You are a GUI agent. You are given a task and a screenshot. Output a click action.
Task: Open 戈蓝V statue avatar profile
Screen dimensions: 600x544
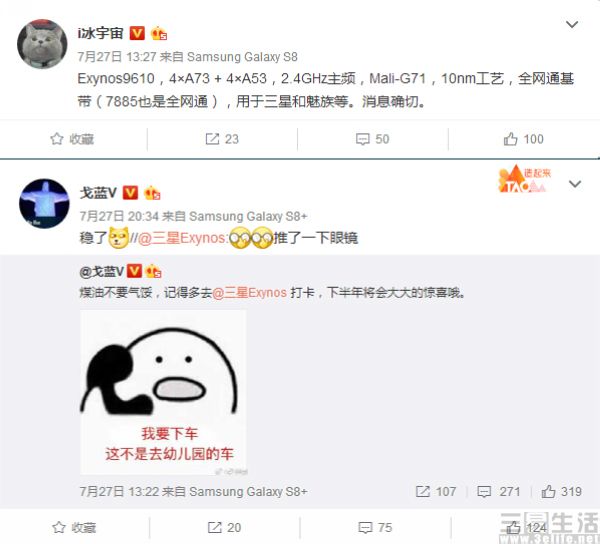(44, 204)
